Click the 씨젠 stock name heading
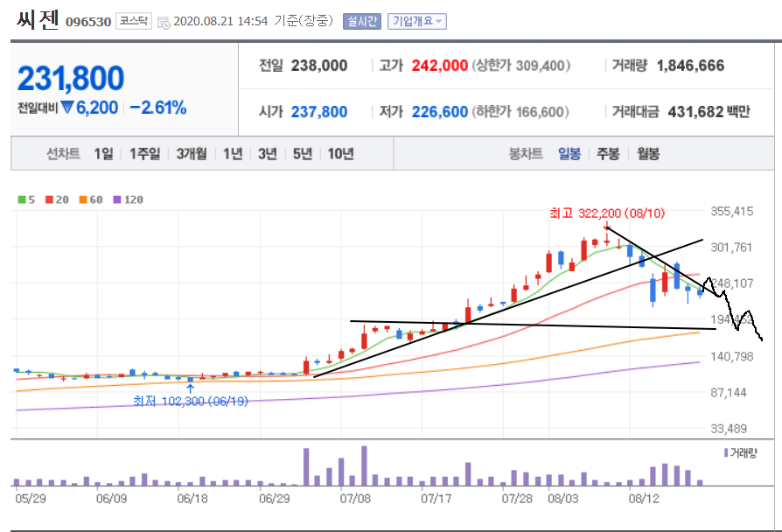This screenshot has height=532, width=782. tap(35, 19)
